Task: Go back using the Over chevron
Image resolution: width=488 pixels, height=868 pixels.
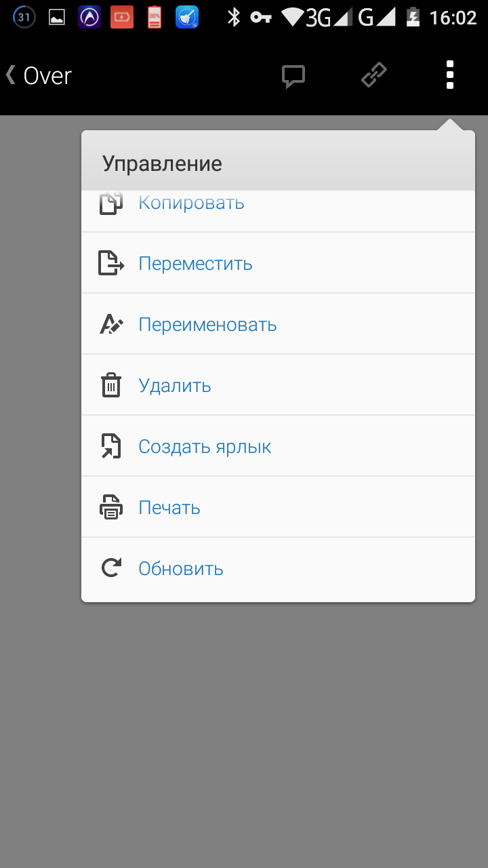Action: pos(39,75)
